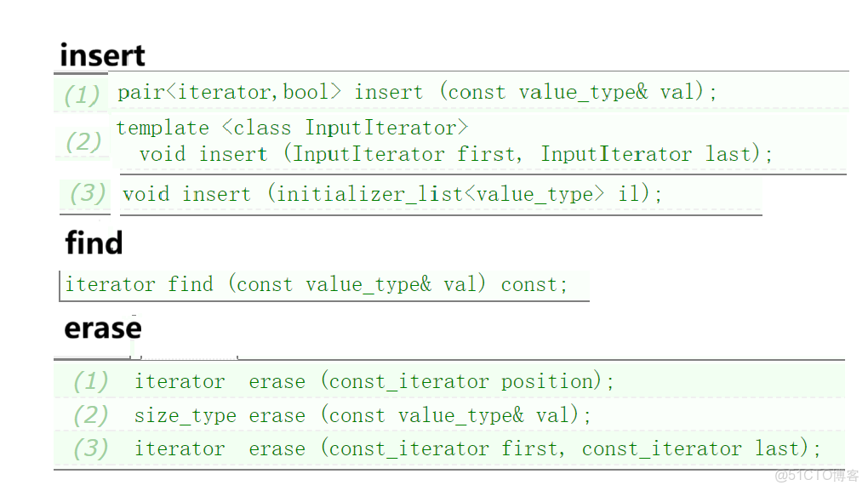Click the (3) label in the erase list
868x491 pixels.
tap(90, 448)
